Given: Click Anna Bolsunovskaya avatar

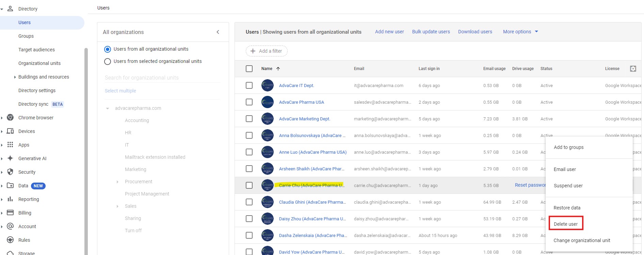Looking at the screenshot, I should coord(268,135).
